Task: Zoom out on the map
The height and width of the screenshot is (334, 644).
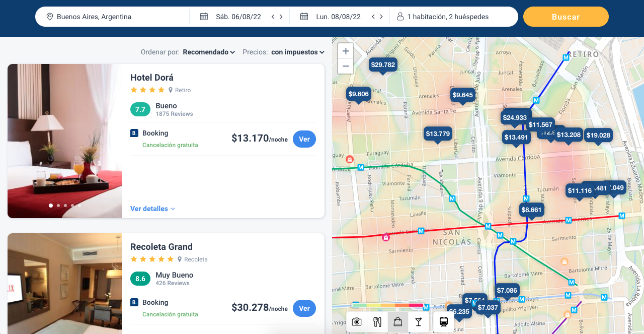Action: (346, 66)
